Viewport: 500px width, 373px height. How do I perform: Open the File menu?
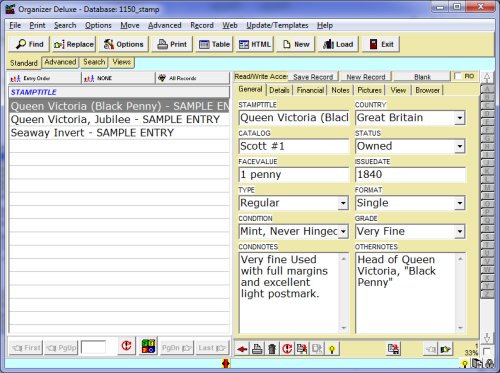click(x=15, y=25)
